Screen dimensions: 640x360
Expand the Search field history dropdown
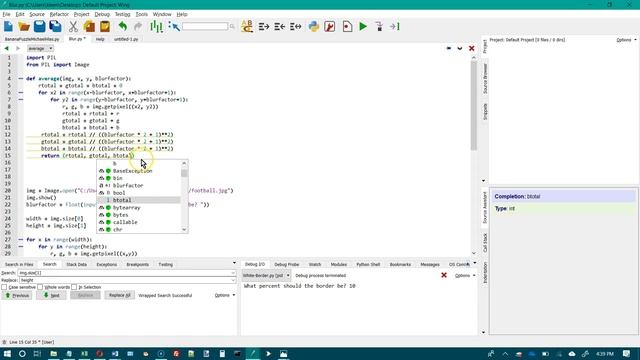point(233,273)
